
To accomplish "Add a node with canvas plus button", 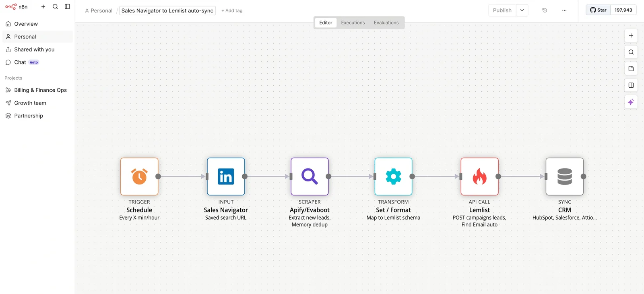I will point(631,35).
